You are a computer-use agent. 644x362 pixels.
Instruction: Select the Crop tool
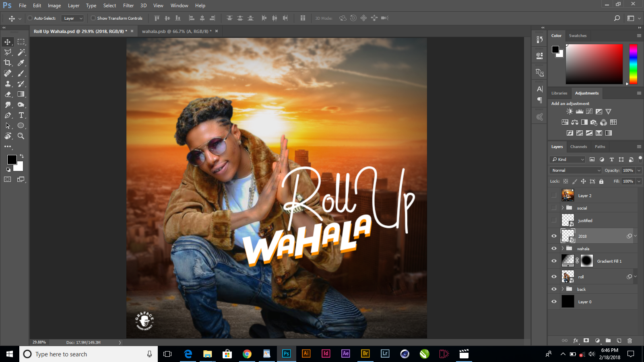tap(8, 63)
